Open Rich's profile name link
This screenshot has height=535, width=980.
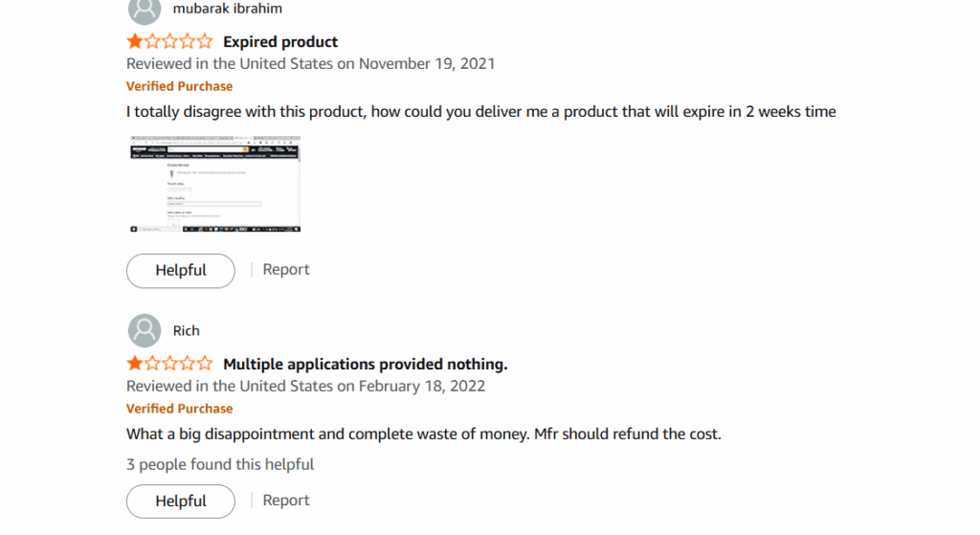[187, 330]
